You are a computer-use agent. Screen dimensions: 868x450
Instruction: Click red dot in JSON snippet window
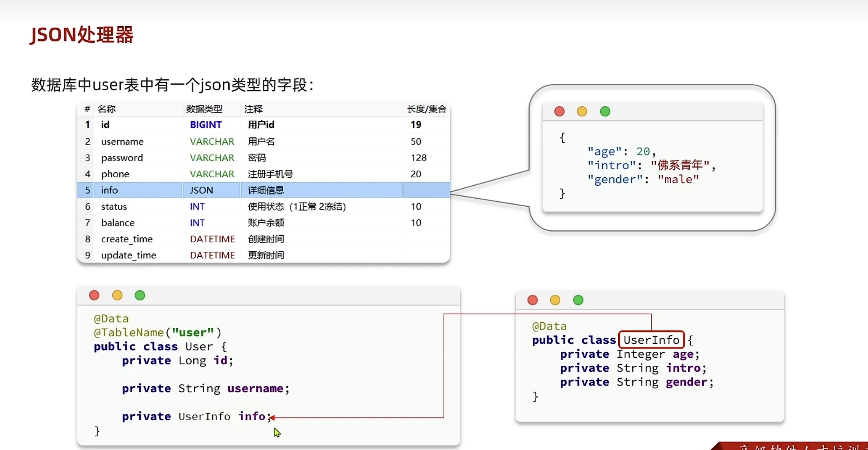coord(559,112)
